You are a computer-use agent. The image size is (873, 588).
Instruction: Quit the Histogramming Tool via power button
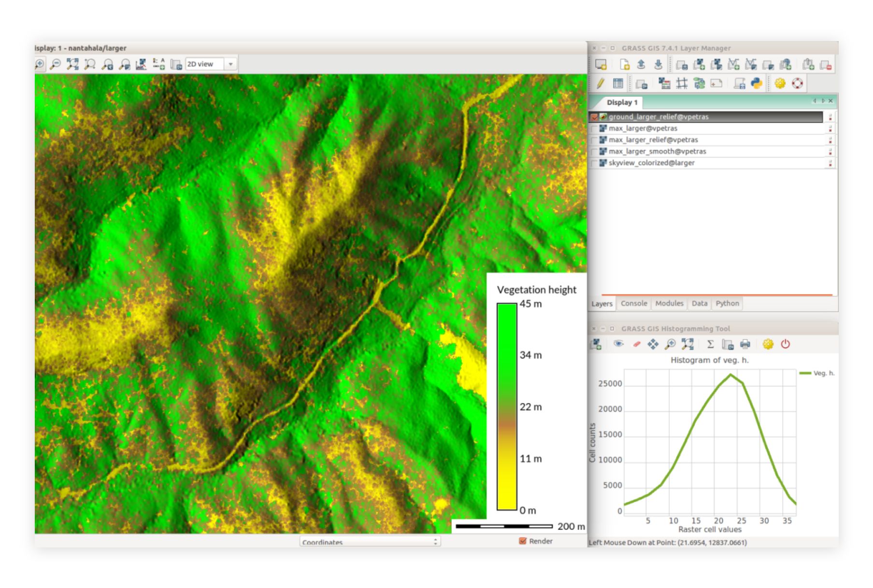click(786, 344)
